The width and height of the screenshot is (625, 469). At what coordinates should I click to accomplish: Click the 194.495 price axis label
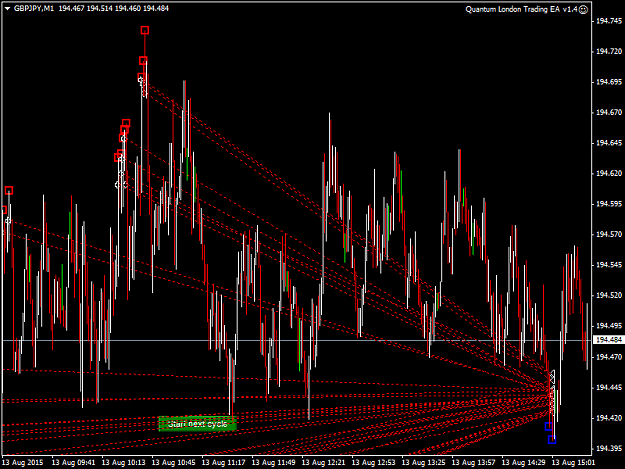click(609, 326)
